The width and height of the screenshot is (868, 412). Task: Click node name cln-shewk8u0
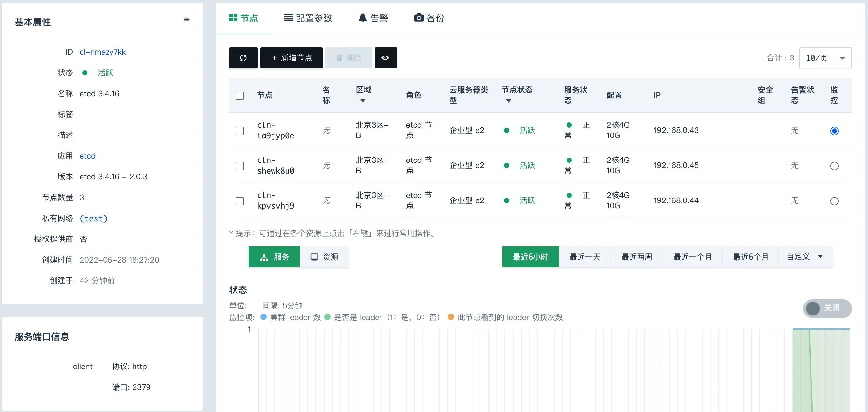click(x=275, y=165)
